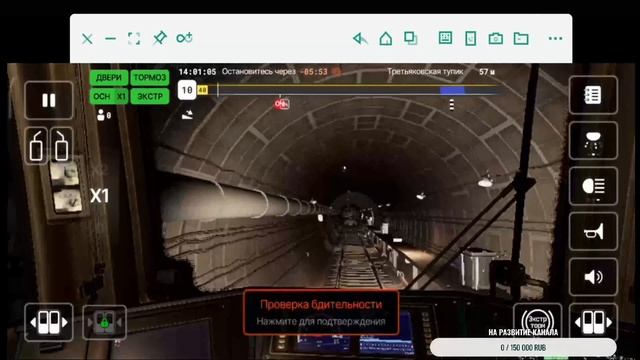
Task: Confirm the Проверка бдительности vigilance prompt
Action: pyautogui.click(x=321, y=313)
